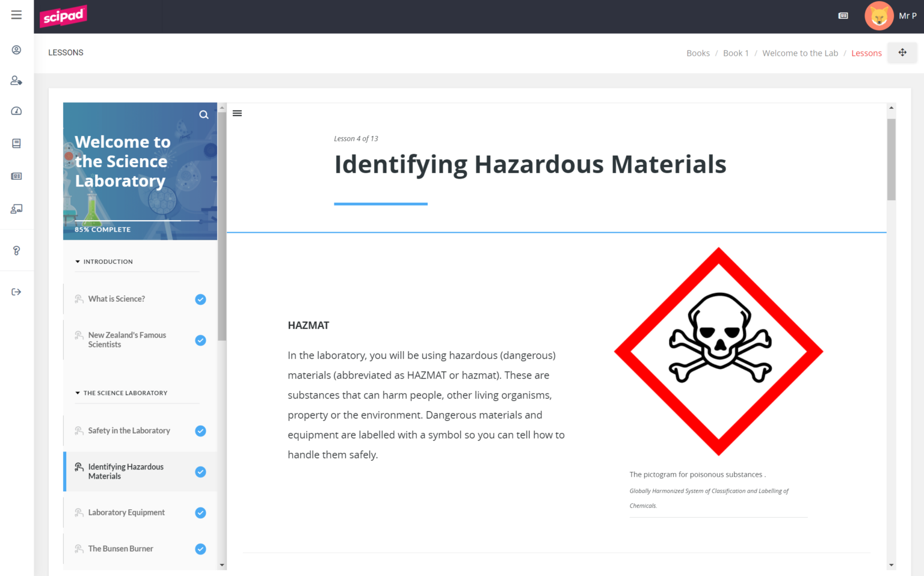924x576 pixels.
Task: Click the main content vertical scrollbar thumb
Action: click(x=891, y=159)
